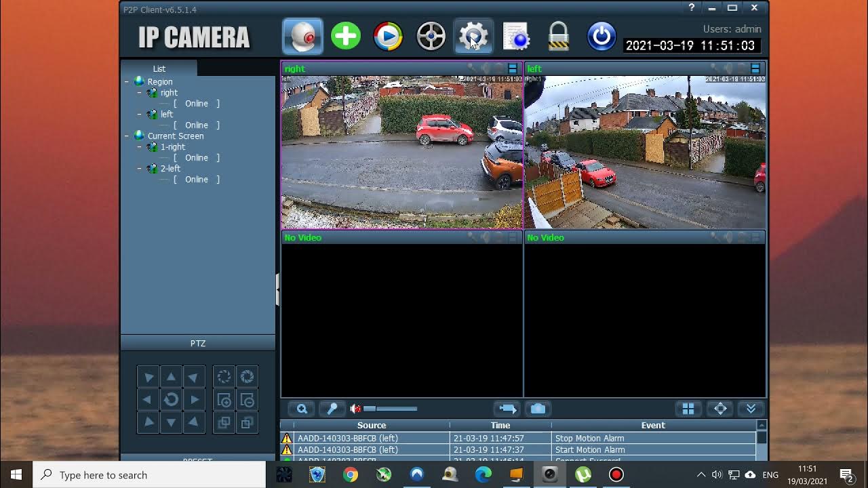Open the playback toolbar icon

pyautogui.click(x=388, y=37)
